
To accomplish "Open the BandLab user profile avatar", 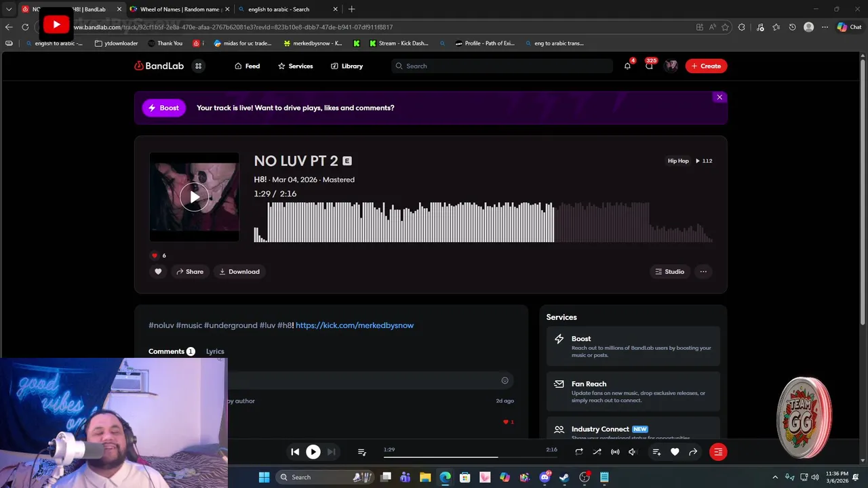I will (671, 66).
